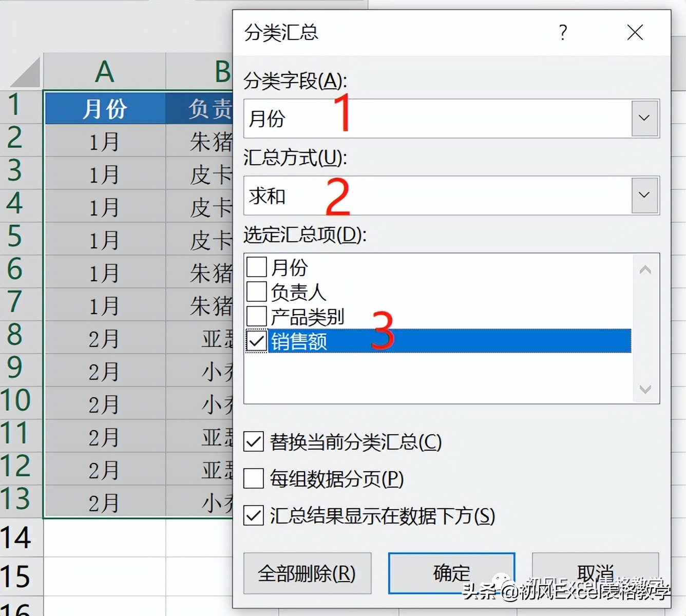The height and width of the screenshot is (616, 686).
Task: Select 负责人 item text in list
Action: coord(299,292)
